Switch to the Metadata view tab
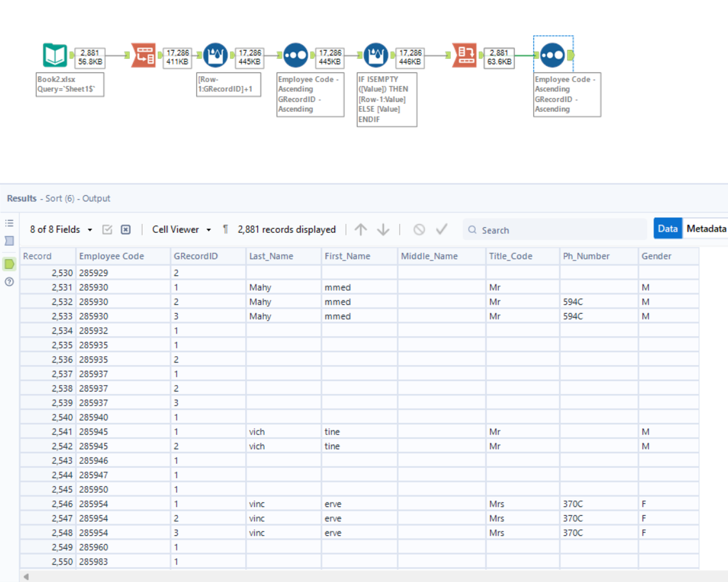 pyautogui.click(x=706, y=228)
